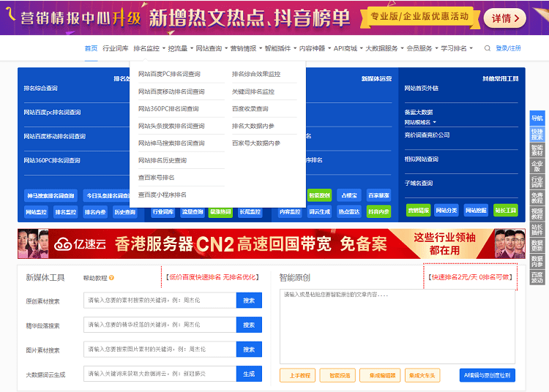Select 百度收录查询 menu entry
The width and height of the screenshot is (549, 392).
pos(250,109)
